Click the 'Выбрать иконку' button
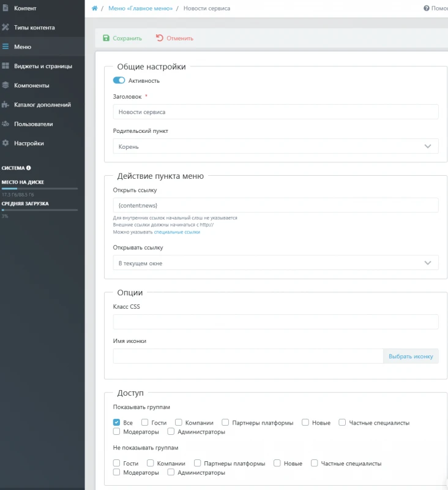Viewport: 448px width, 490px height. [411, 356]
